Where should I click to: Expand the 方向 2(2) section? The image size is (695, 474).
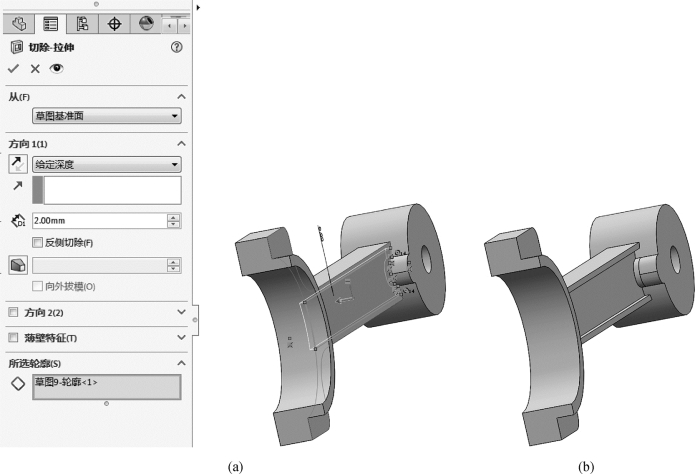click(181, 312)
